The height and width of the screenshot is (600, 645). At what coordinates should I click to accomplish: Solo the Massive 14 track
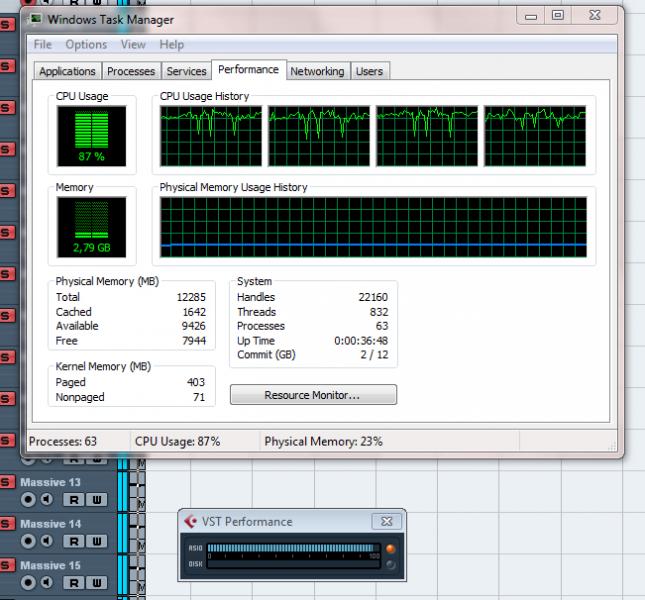tap(6, 524)
